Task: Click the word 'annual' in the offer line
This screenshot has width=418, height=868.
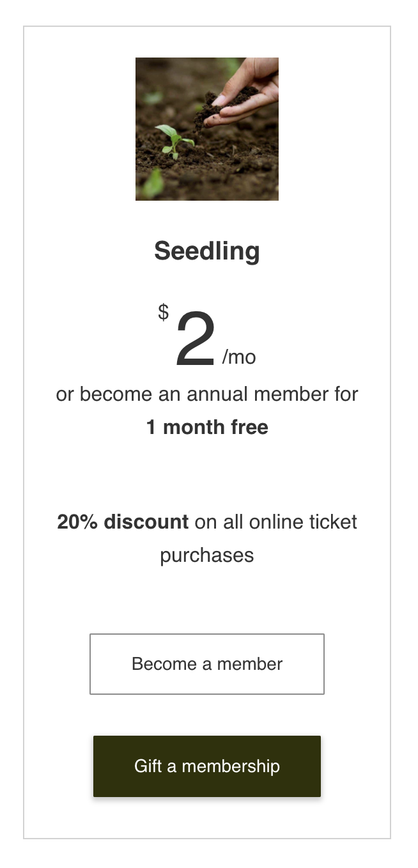Action: pos(217,394)
